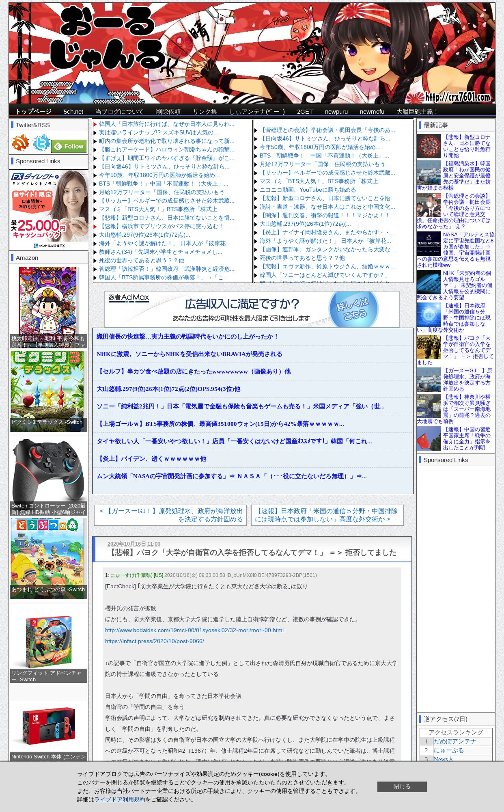Open 削除依頼 menu item
The height and width of the screenshot is (812, 504).
[x=168, y=112]
